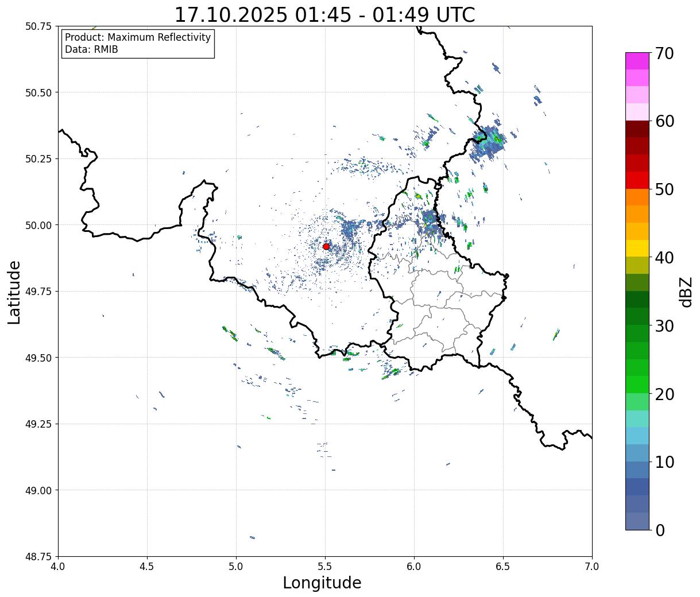Viewport: 700px width, 597px height.
Task: Click the longitude tick label 4.5
Action: [x=147, y=567]
